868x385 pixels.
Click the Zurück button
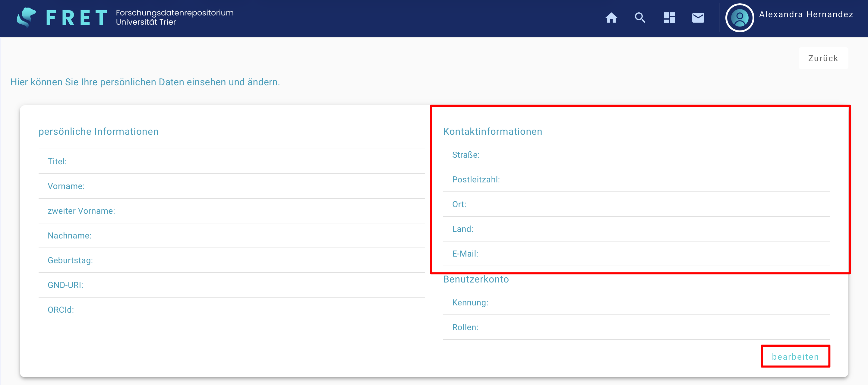pos(823,58)
